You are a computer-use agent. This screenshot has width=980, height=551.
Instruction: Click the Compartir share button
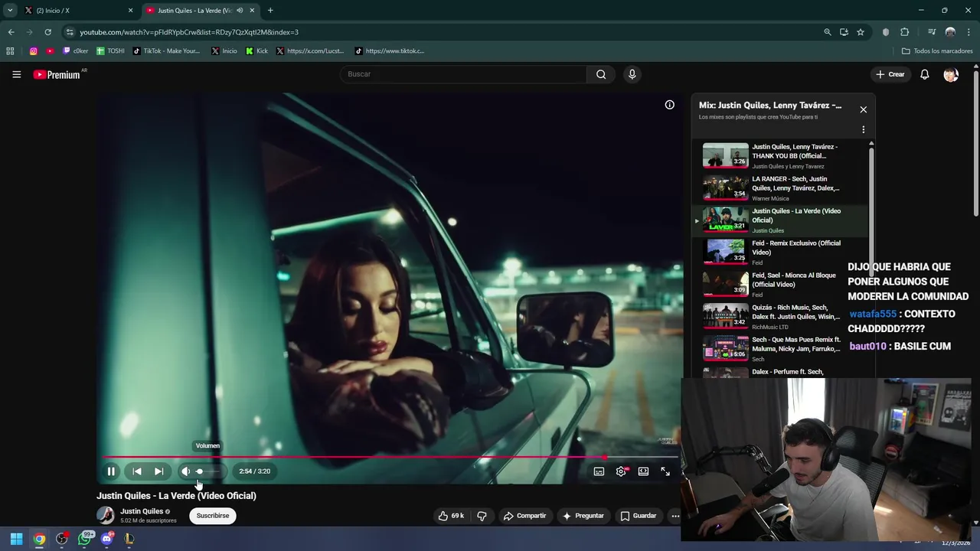524,516
